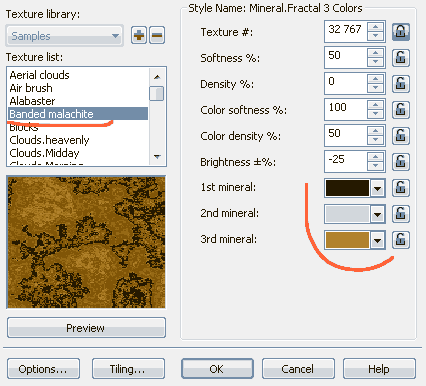
Task: Toggle the lock for Color density %
Action: [x=400, y=136]
